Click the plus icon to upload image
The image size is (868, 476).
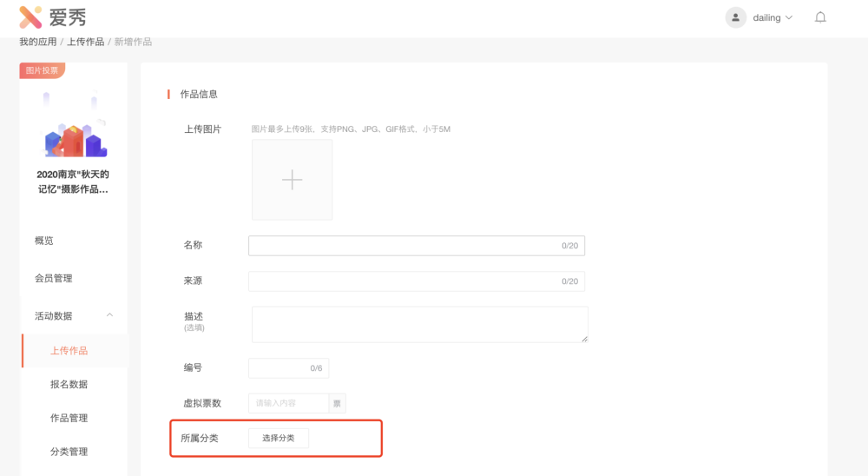click(292, 180)
